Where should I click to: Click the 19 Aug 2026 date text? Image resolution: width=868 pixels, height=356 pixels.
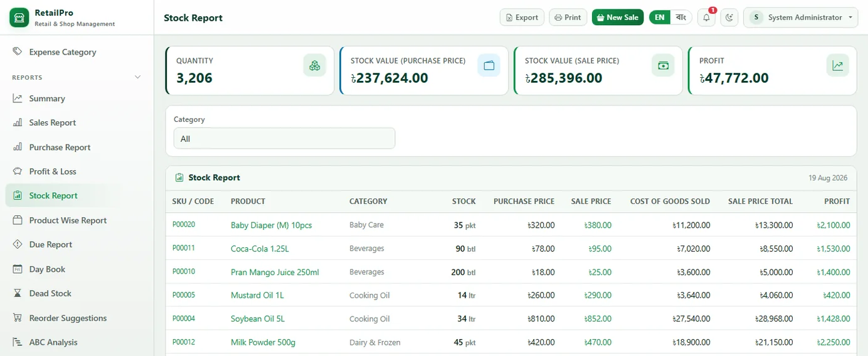828,178
